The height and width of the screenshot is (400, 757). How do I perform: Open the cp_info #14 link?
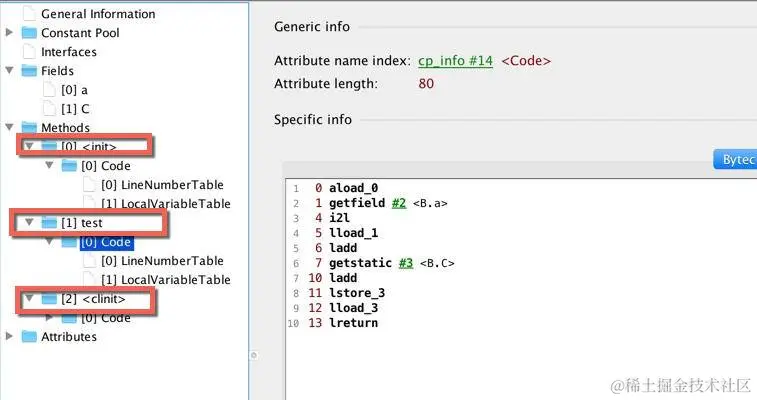click(455, 61)
